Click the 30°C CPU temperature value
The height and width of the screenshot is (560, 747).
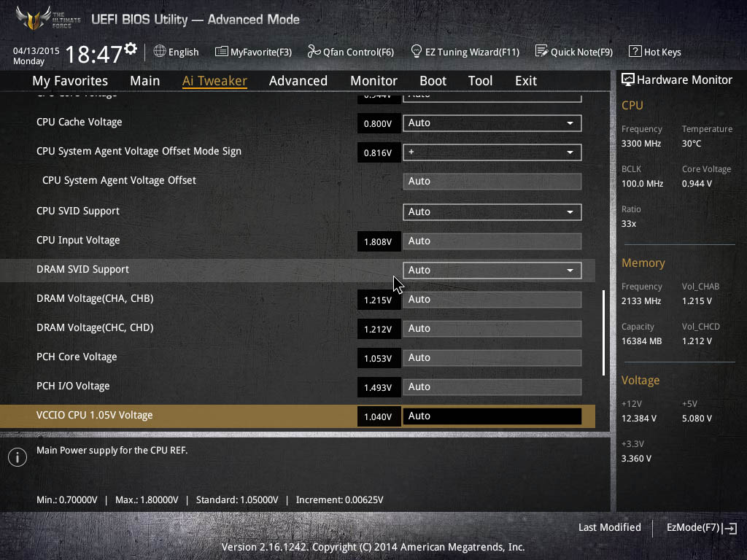[692, 144]
